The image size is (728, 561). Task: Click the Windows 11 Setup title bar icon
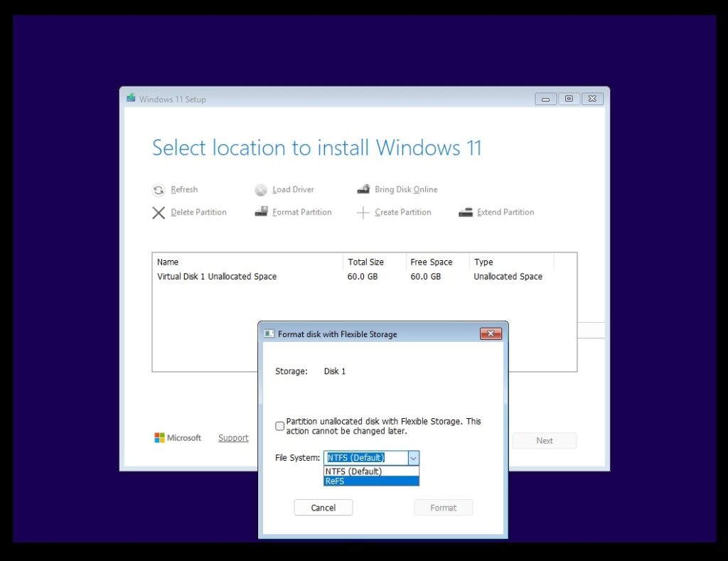tap(130, 98)
